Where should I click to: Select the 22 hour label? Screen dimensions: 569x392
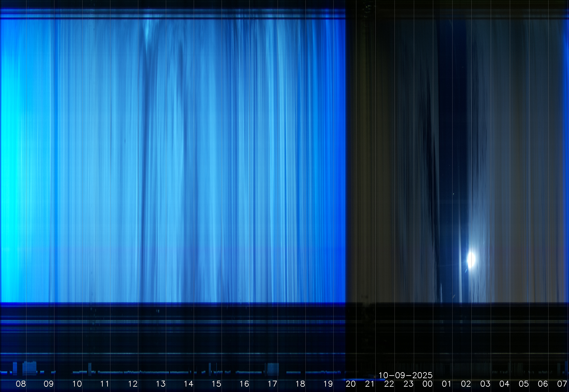click(389, 384)
